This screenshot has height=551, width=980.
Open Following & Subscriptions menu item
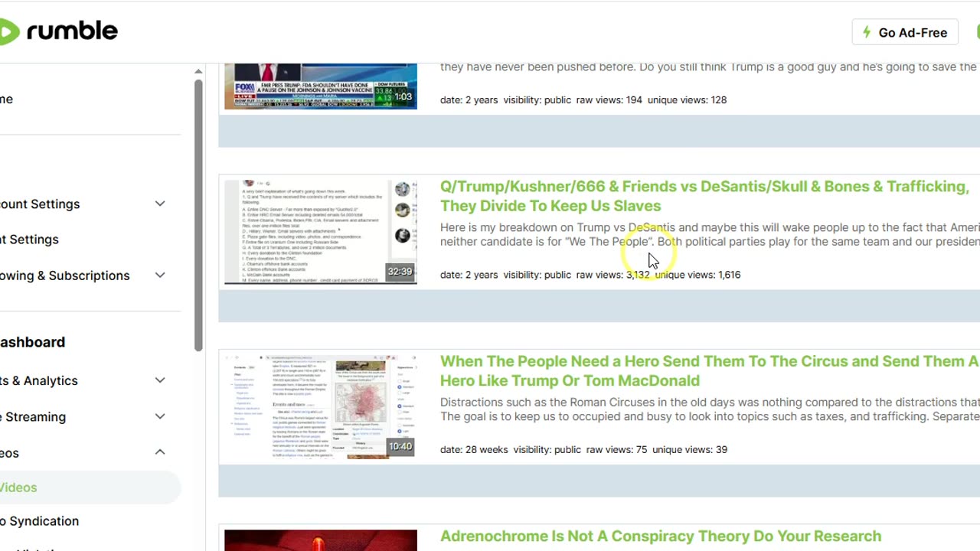[x=65, y=275]
